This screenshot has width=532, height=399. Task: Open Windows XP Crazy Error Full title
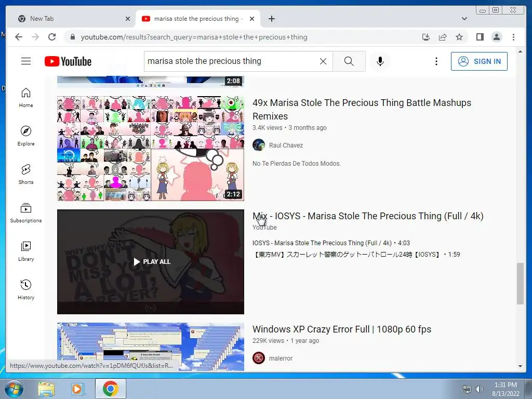342,329
